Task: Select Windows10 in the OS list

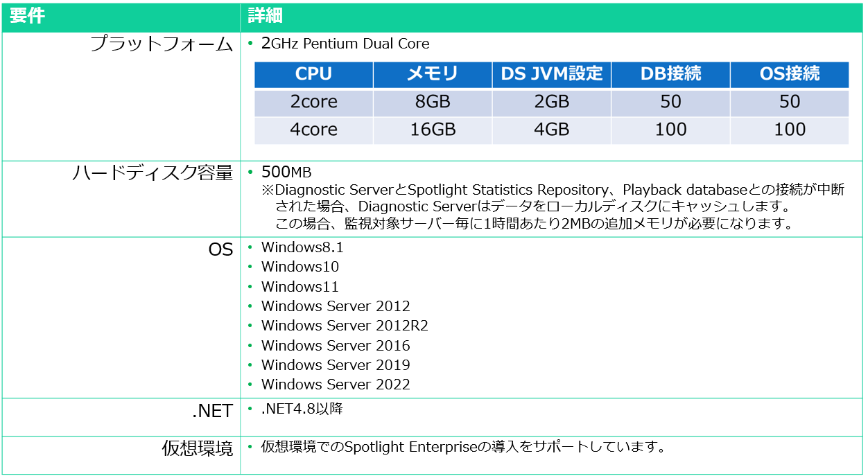Action: pyautogui.click(x=300, y=267)
